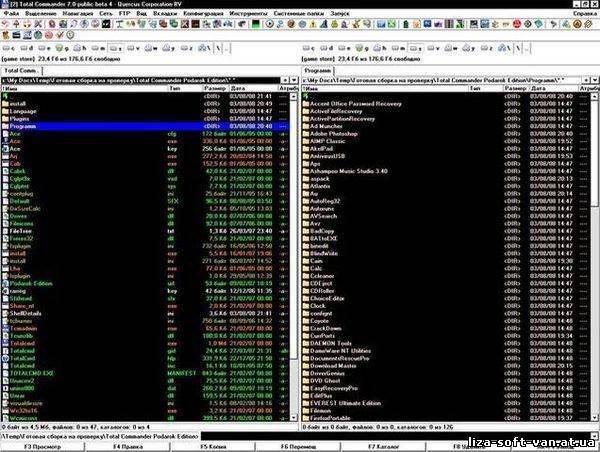This screenshot has width=600, height=452.
Task: Switch left panel to drive m
Action: pos(98,48)
